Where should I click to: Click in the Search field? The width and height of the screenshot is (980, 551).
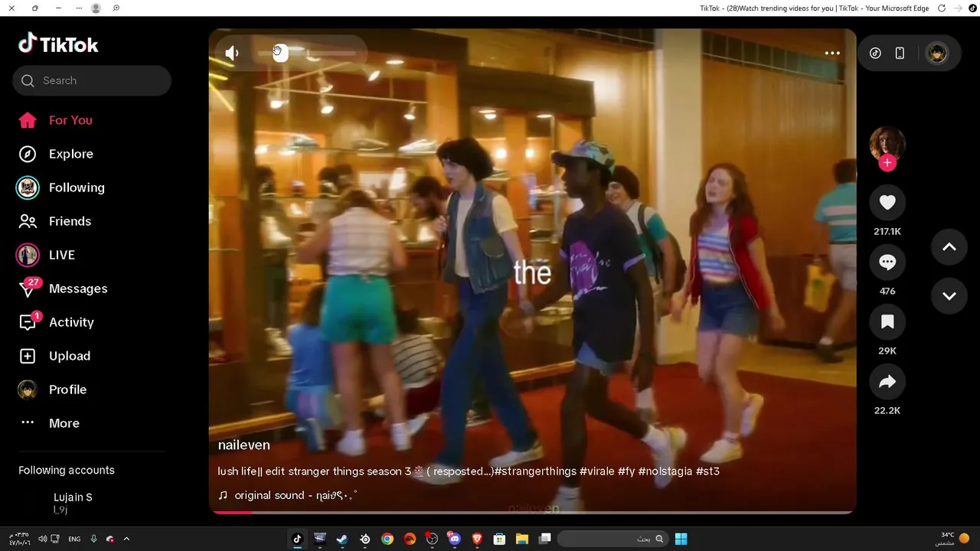(92, 80)
